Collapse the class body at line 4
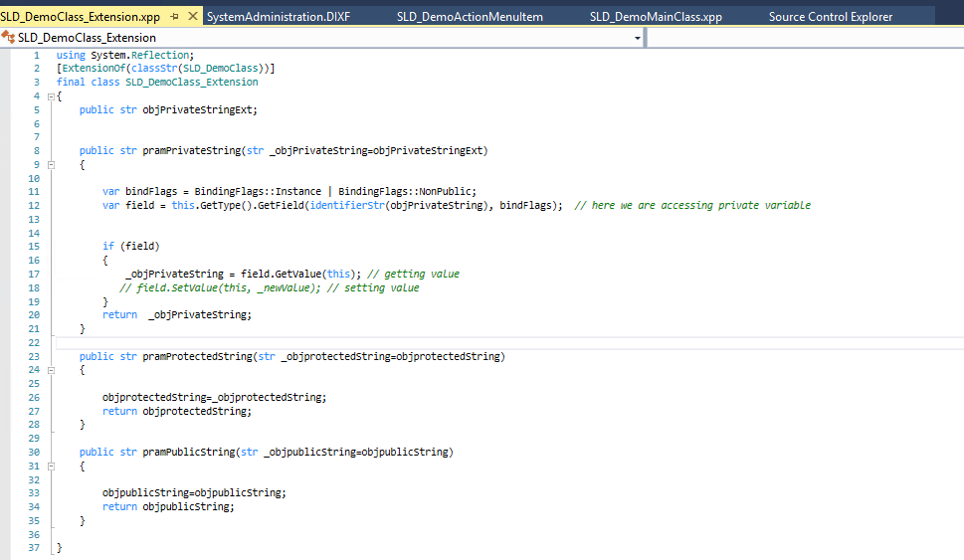 51,96
